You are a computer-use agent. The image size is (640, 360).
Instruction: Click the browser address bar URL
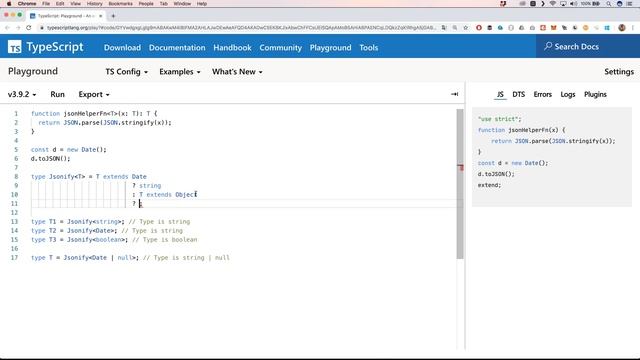coord(241,28)
